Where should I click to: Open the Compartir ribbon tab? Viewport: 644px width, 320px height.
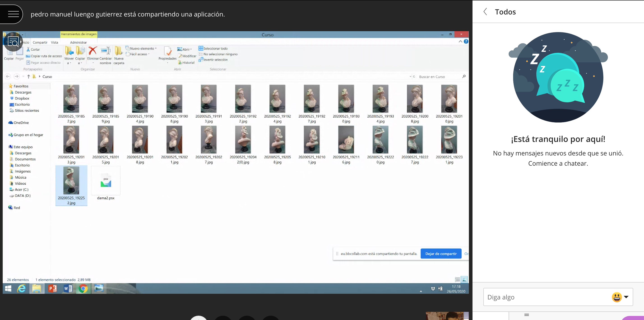point(40,42)
